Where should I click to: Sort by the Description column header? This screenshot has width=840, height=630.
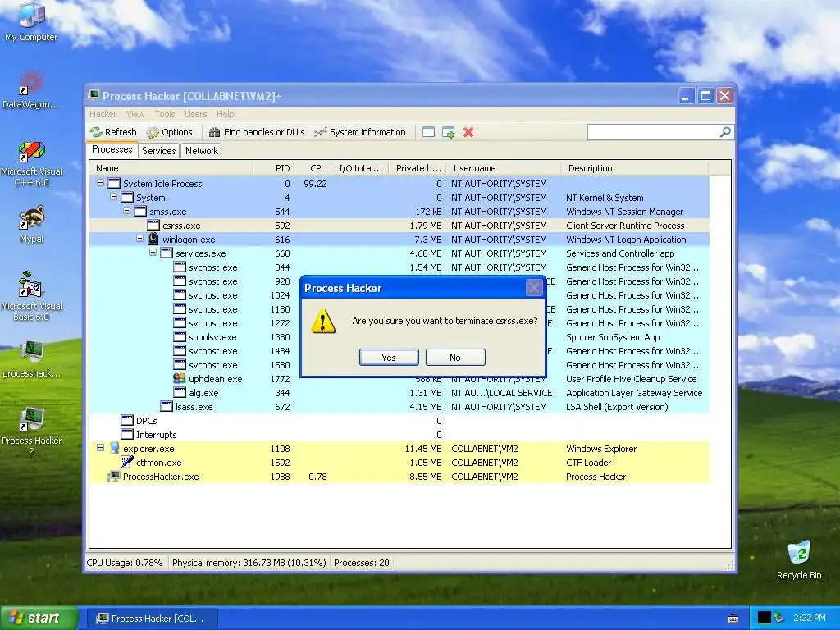635,168
